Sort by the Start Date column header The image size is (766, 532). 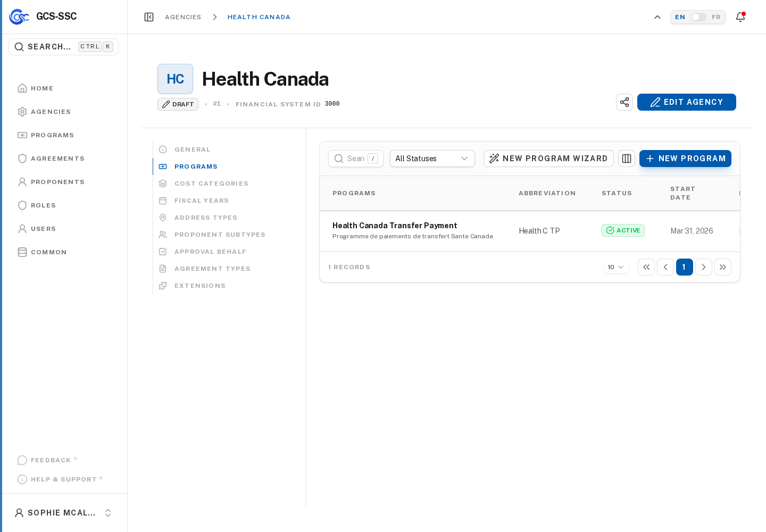coord(682,193)
